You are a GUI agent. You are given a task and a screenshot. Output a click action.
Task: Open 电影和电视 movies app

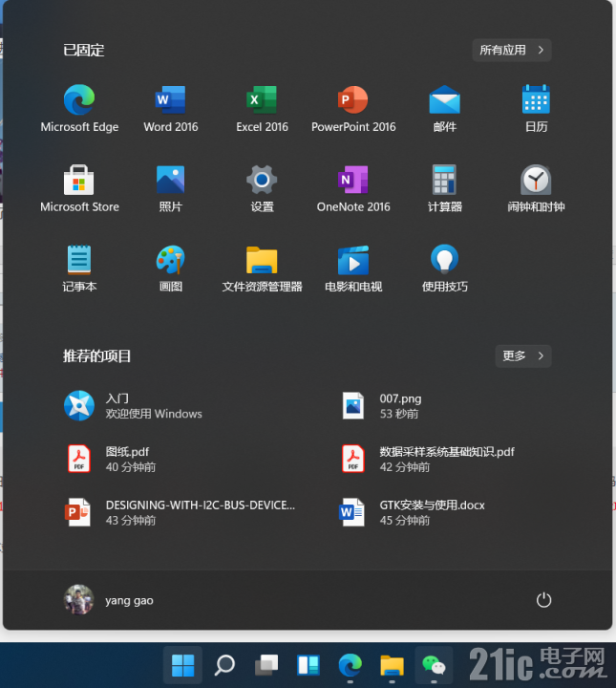353,269
